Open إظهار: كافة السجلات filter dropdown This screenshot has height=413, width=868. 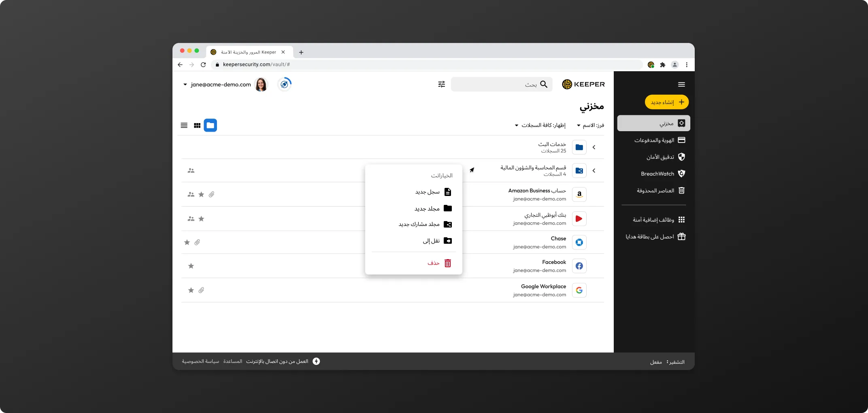(540, 125)
